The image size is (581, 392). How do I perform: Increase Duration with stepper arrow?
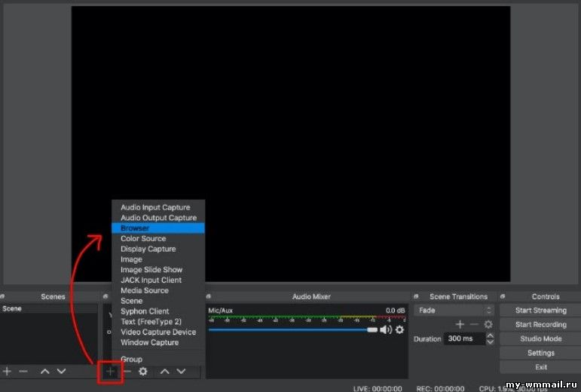click(x=491, y=335)
